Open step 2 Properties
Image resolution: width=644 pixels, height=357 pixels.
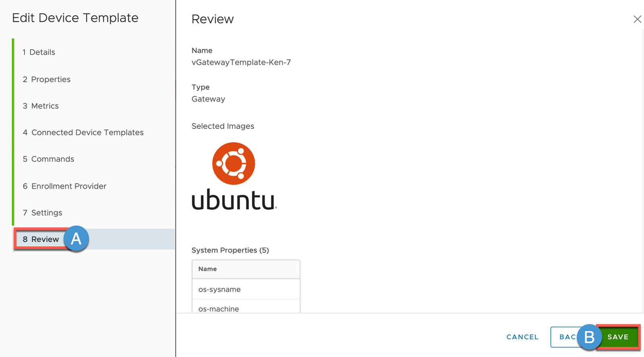pos(46,79)
